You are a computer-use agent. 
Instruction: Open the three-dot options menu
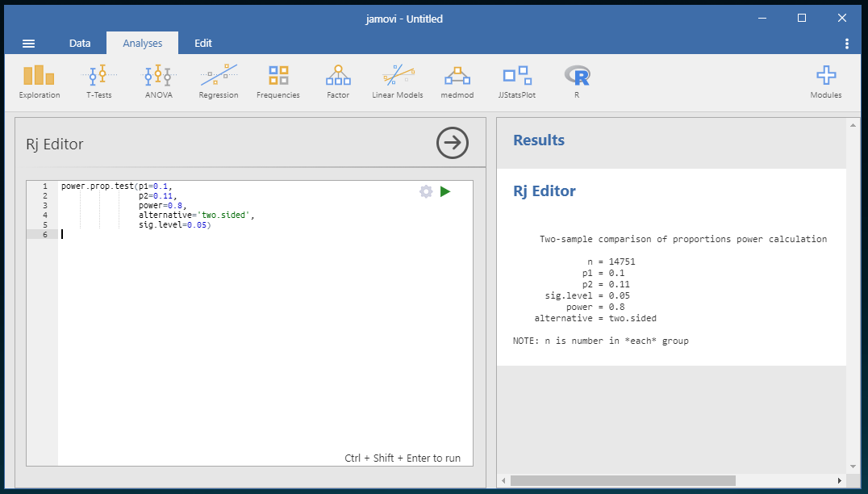point(847,44)
